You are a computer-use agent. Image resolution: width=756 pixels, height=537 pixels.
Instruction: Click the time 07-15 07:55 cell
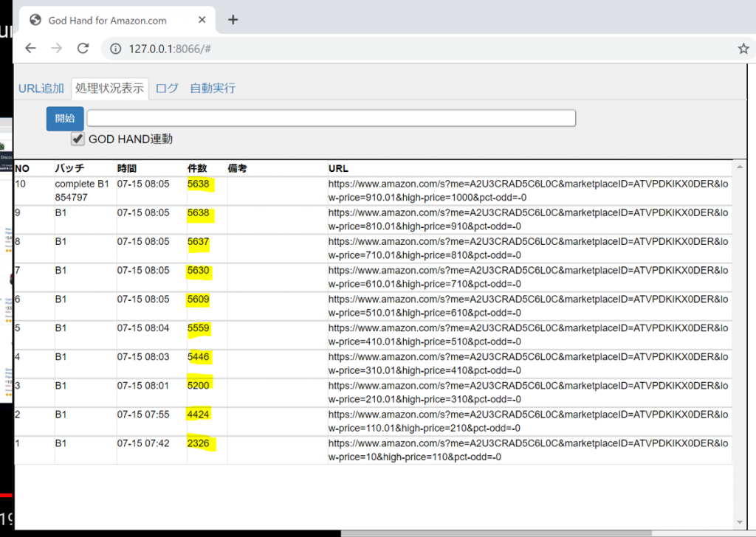pos(143,415)
